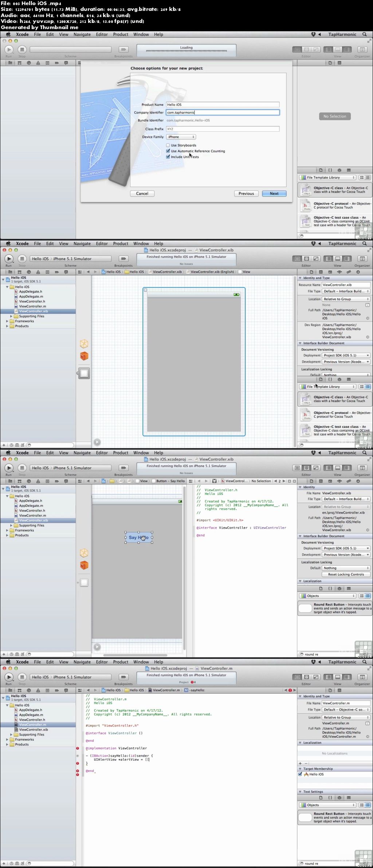
Task: Click Next in the new project dialog
Action: [274, 194]
